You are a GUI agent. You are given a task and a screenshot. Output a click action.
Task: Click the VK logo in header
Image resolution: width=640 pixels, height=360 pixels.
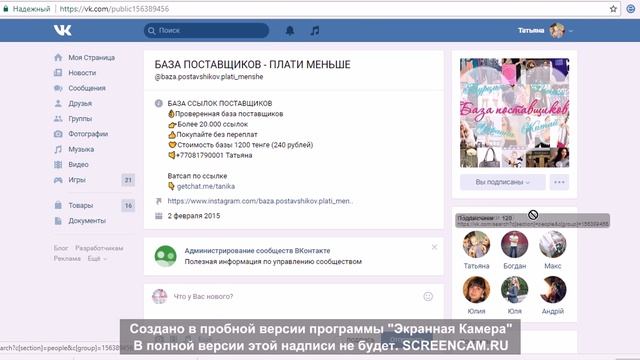click(62, 30)
